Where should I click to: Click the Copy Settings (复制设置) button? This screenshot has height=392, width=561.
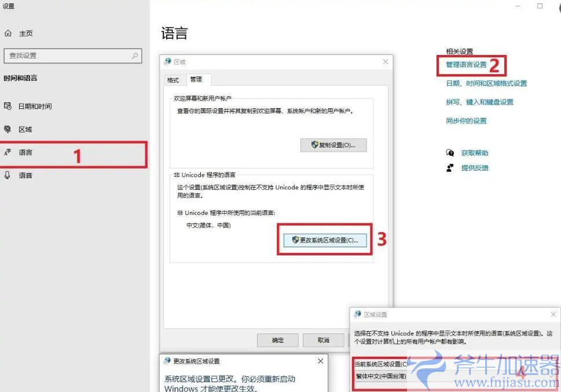tap(333, 145)
